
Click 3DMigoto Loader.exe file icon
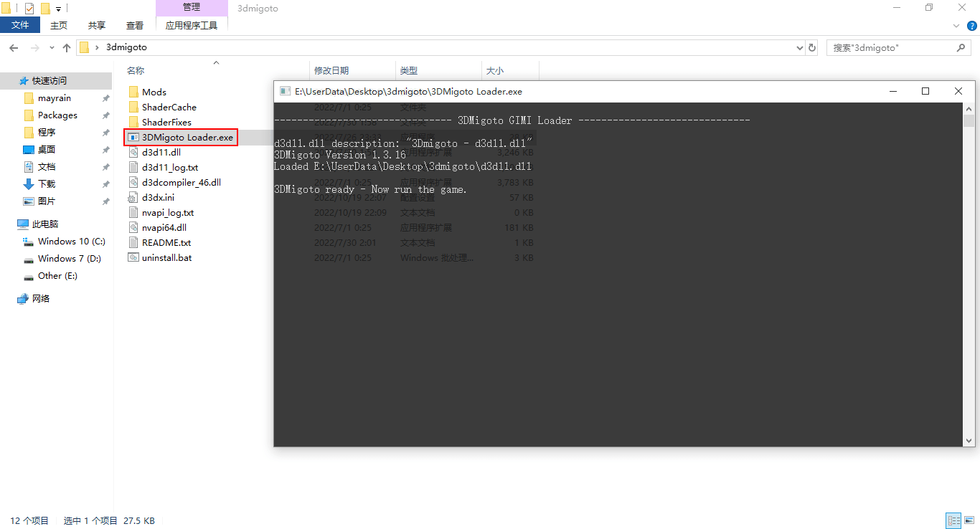[133, 137]
